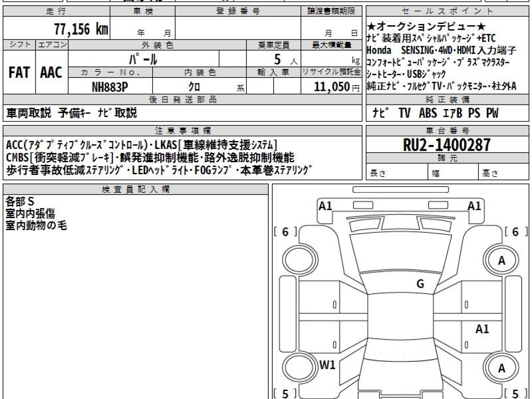This screenshot has width=532, height=399.
Task: Select the 内装色 header
Action: click(199, 72)
